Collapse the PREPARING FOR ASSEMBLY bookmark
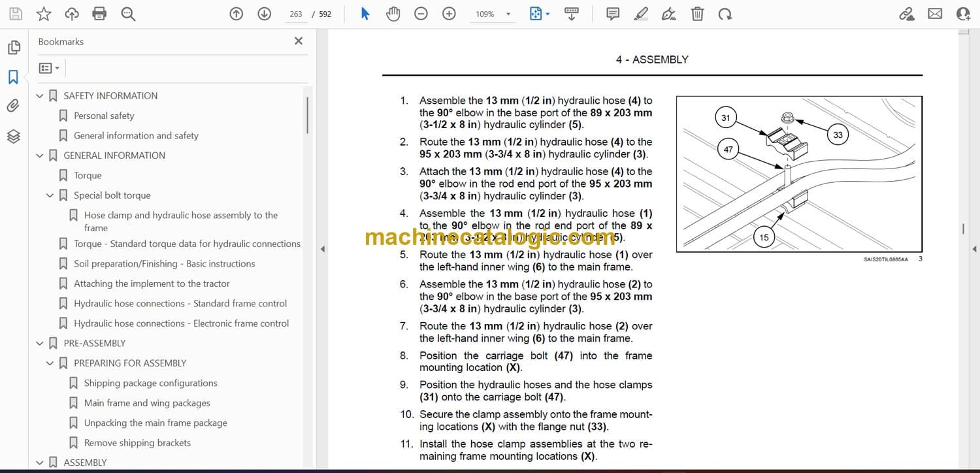 pos(50,363)
